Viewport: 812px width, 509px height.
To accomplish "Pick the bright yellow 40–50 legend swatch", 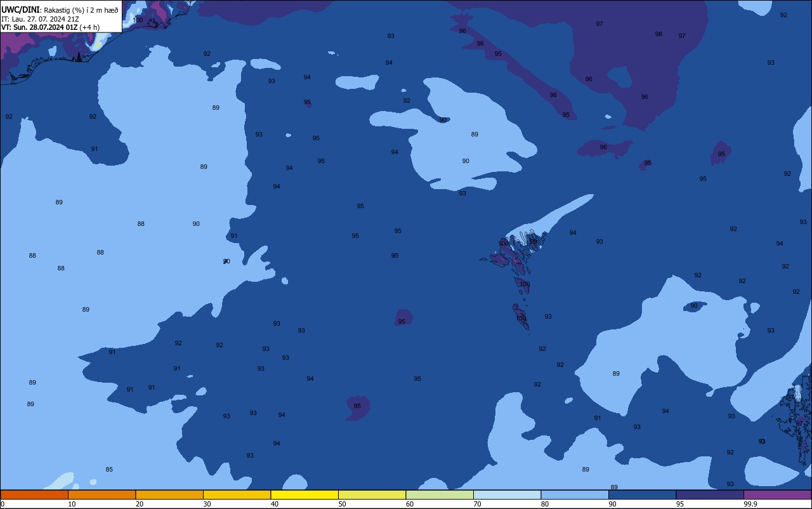I will [x=304, y=494].
